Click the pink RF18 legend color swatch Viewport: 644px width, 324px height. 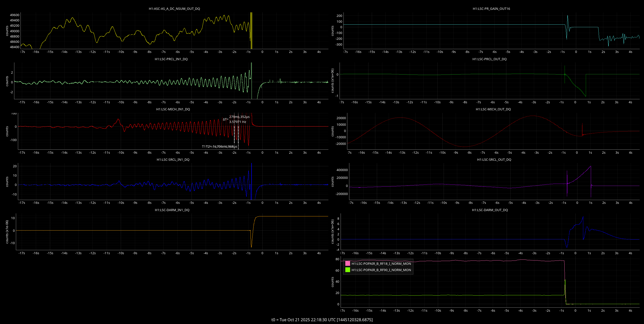pos(348,264)
